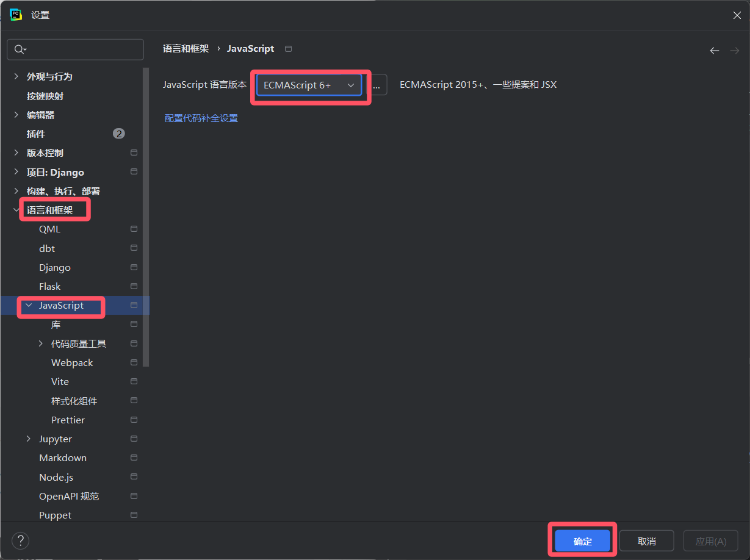The height and width of the screenshot is (560, 750).
Task: Expand the 编辑器 section
Action: tap(16, 115)
